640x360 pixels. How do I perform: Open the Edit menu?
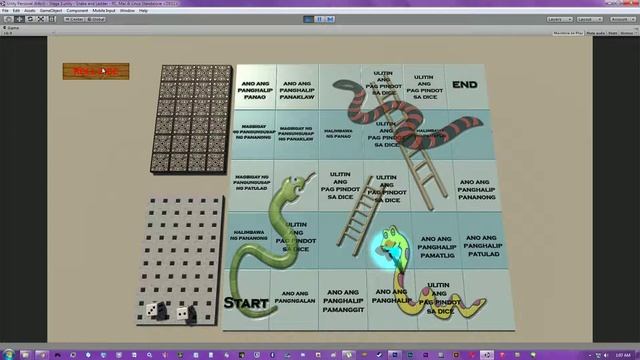coord(16,11)
